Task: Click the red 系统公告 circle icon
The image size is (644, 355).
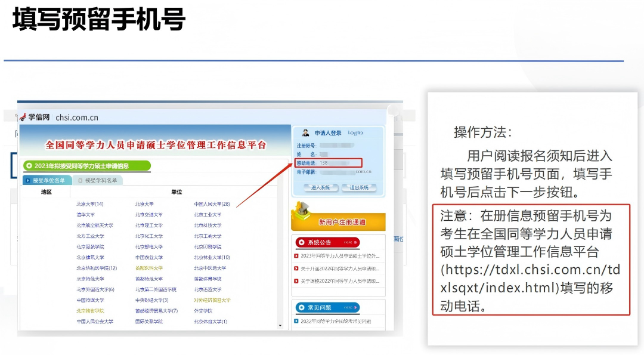Action: 301,242
